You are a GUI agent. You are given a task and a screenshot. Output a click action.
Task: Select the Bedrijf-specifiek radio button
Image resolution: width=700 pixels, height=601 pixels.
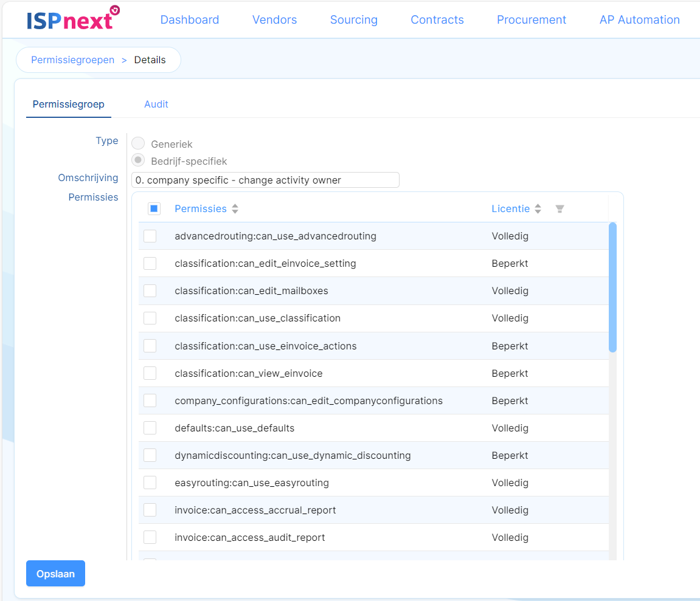(x=138, y=160)
